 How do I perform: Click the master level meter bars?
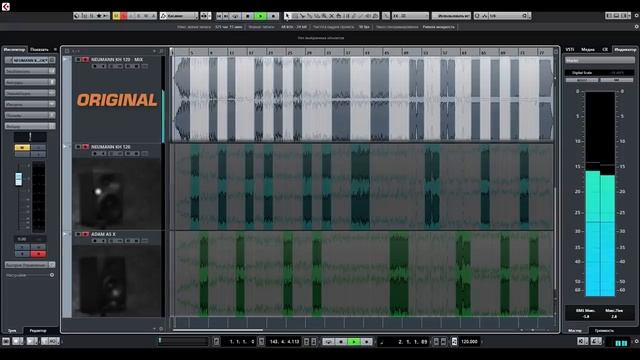click(600, 193)
